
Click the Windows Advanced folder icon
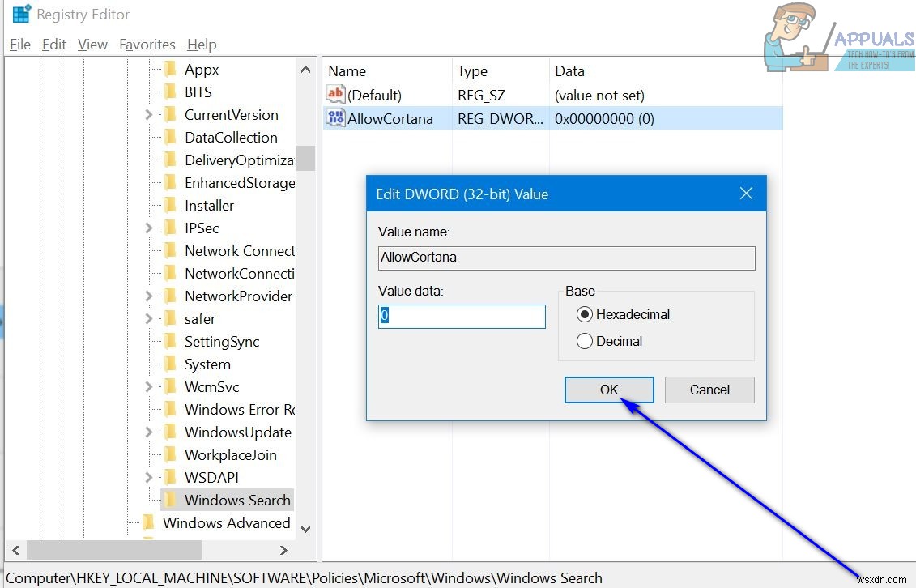click(x=148, y=522)
